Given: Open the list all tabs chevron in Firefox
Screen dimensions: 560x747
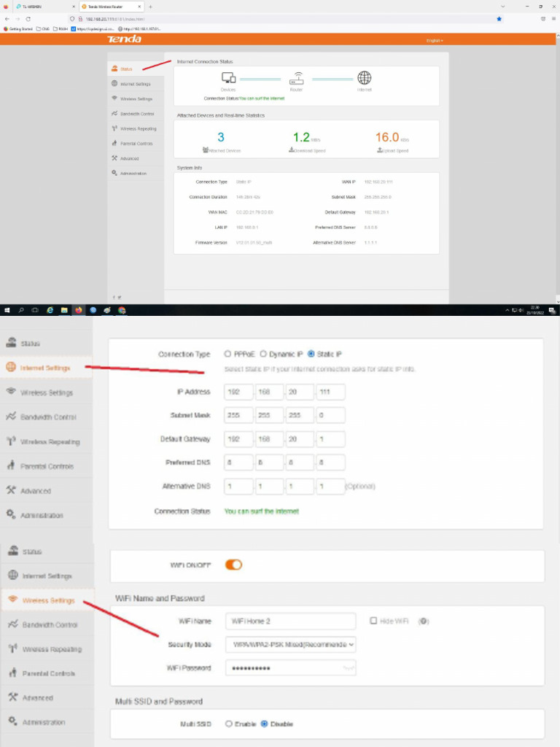Looking at the screenshot, I should pos(503,7).
